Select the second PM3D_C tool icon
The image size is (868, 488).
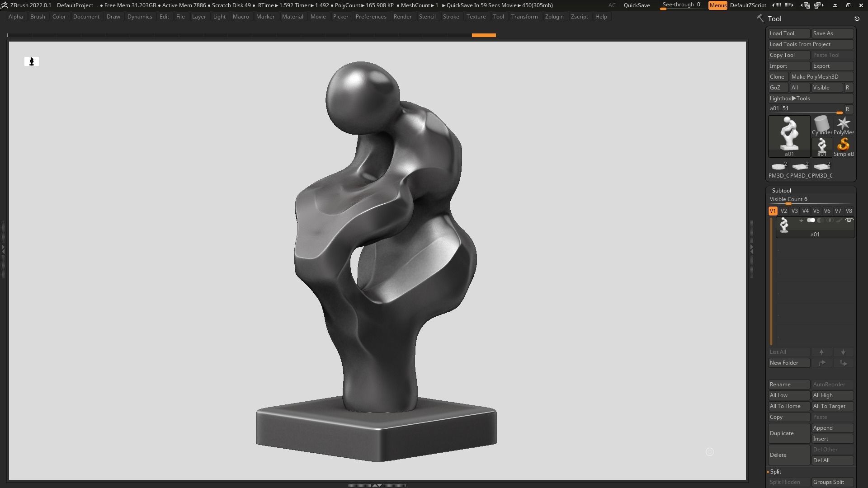pyautogui.click(x=800, y=169)
